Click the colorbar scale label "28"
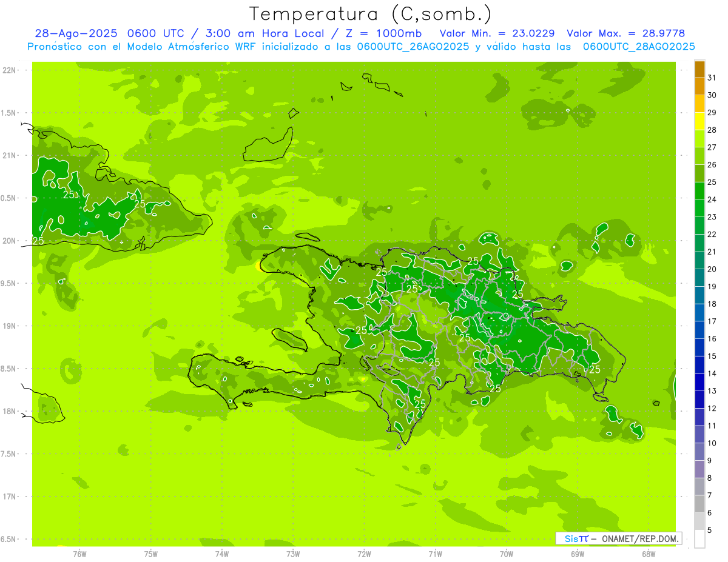The width and height of the screenshot is (728, 562). (x=712, y=130)
